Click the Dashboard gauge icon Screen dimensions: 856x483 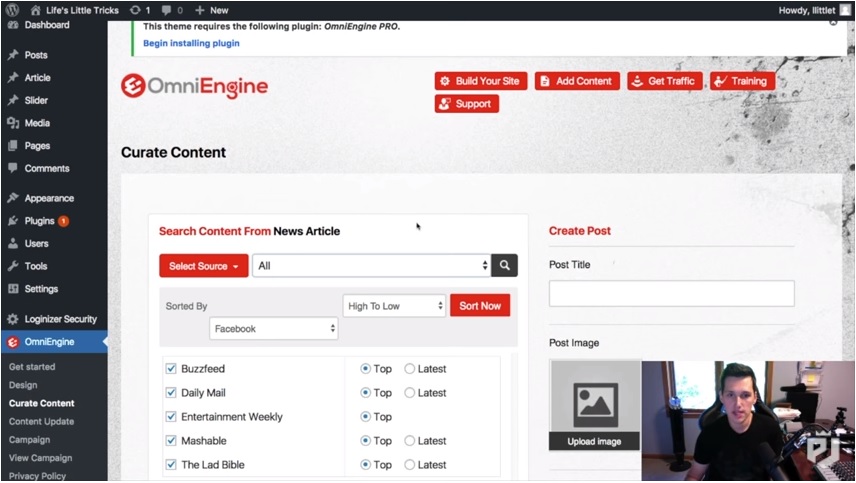coord(13,25)
